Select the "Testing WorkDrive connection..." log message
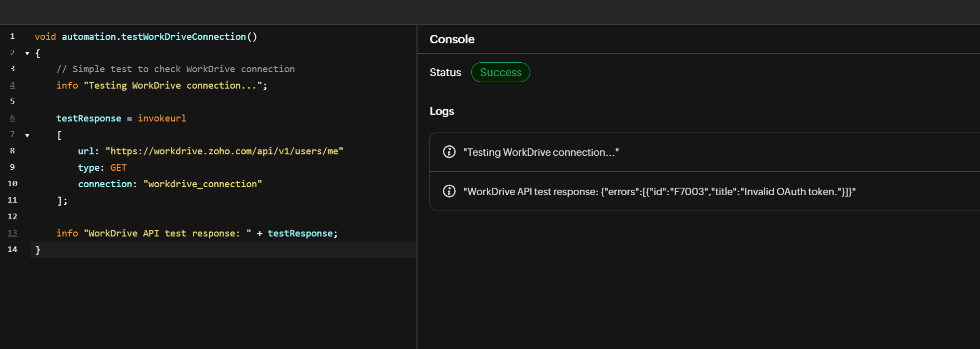The height and width of the screenshot is (349, 980). [x=541, y=152]
